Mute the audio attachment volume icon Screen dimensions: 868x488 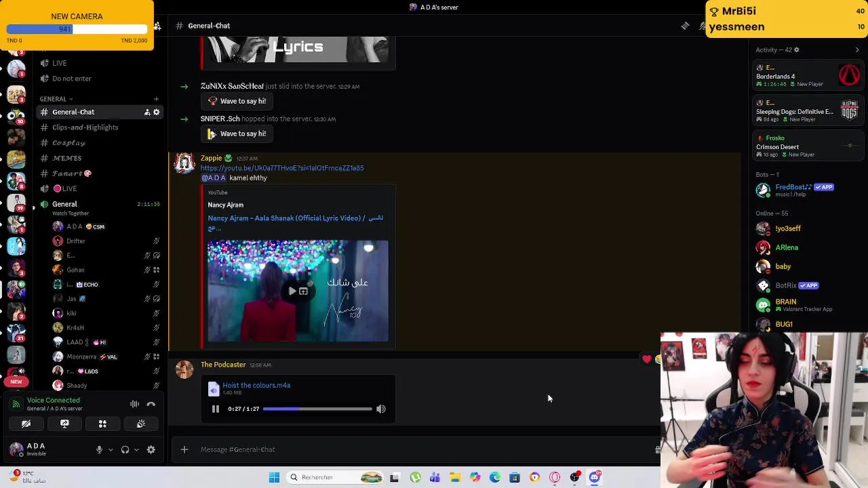[381, 409]
